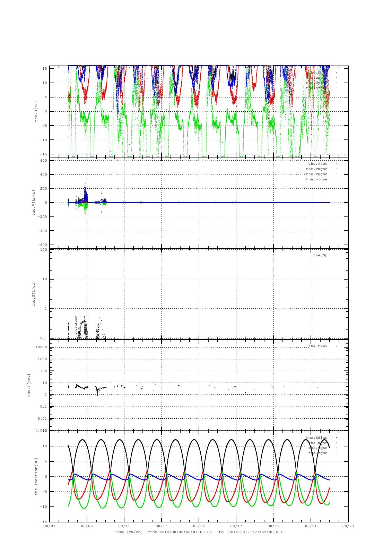Viewport: 392px width, 555px height.
Task: Click the '-400' velocity tick label
Action: [42, 231]
